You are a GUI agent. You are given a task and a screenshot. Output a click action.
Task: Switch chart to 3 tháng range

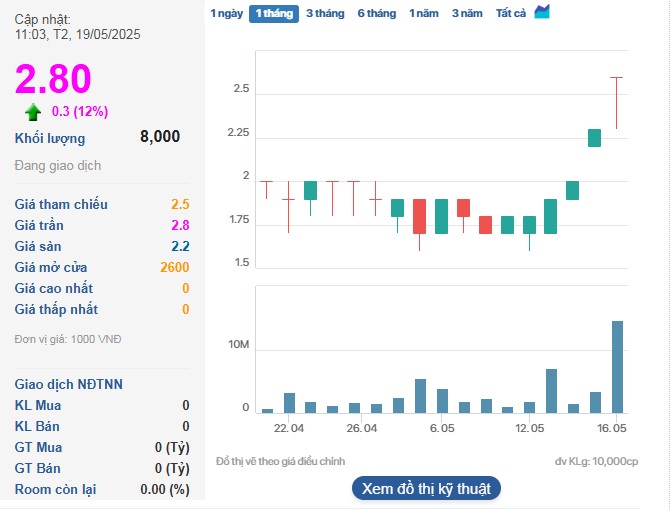pyautogui.click(x=325, y=13)
